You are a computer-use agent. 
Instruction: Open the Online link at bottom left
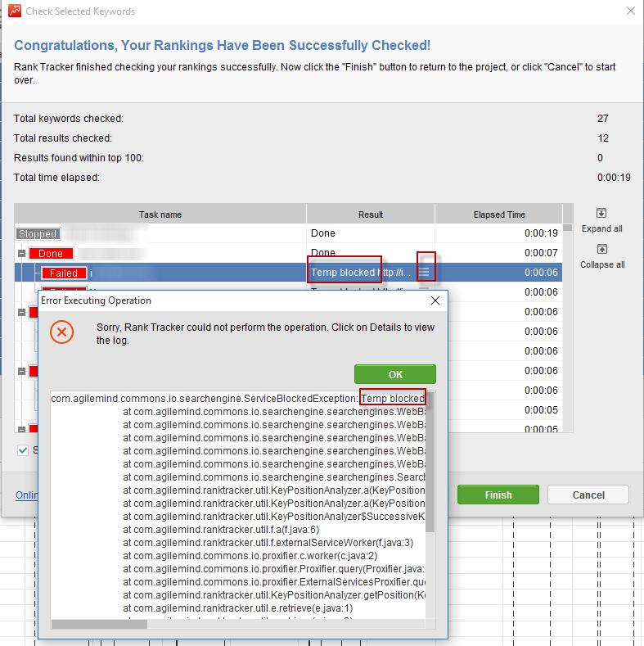pyautogui.click(x=27, y=495)
